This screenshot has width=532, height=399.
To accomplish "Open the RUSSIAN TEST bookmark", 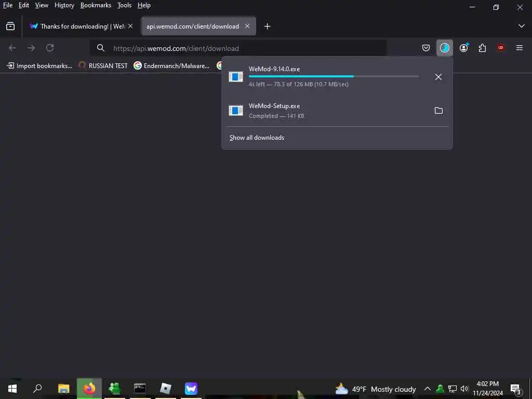I will click(103, 66).
